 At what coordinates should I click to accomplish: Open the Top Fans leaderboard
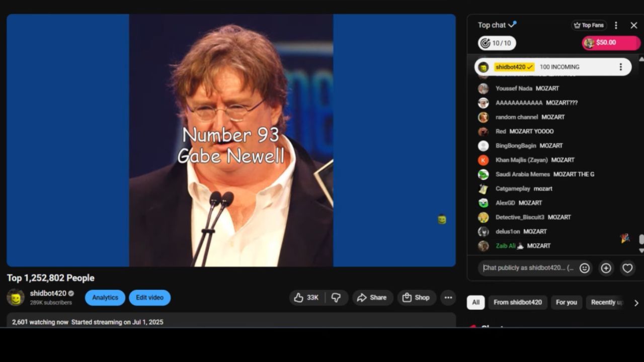pos(589,25)
